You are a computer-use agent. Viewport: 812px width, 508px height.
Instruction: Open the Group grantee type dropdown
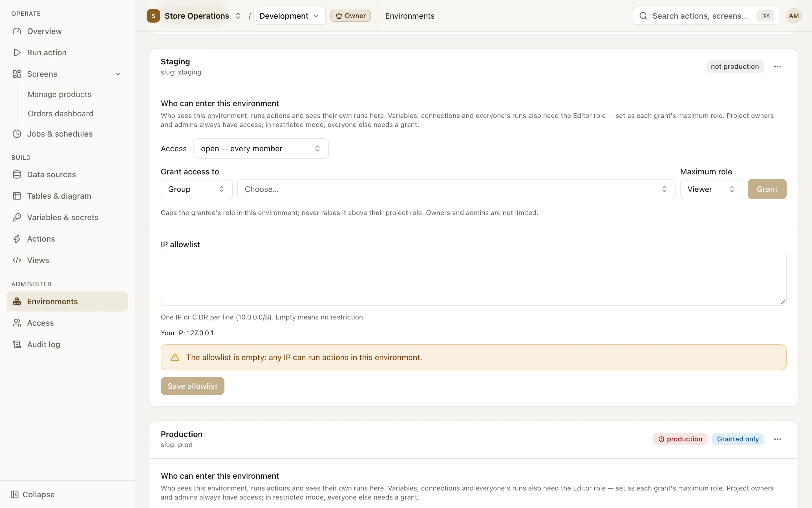[197, 189]
